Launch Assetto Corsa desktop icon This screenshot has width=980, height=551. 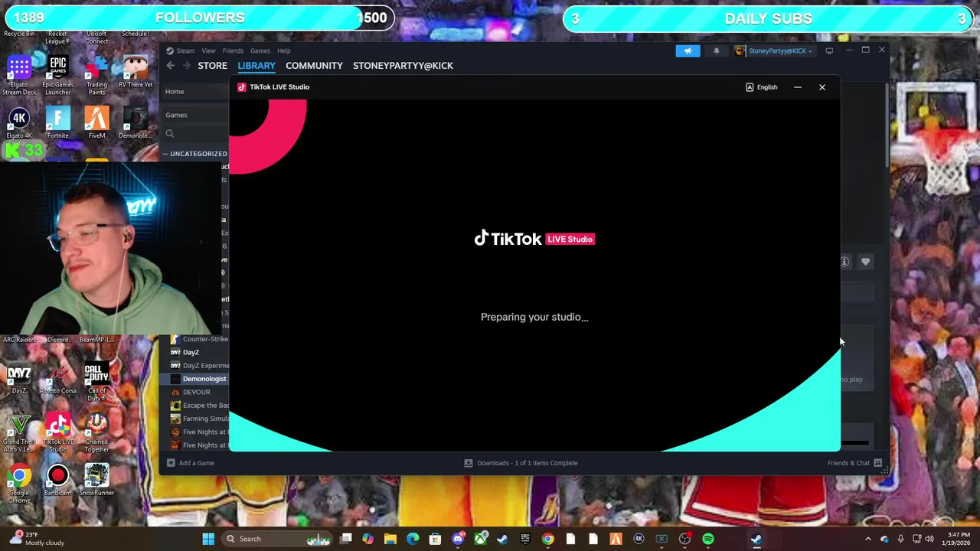click(58, 379)
